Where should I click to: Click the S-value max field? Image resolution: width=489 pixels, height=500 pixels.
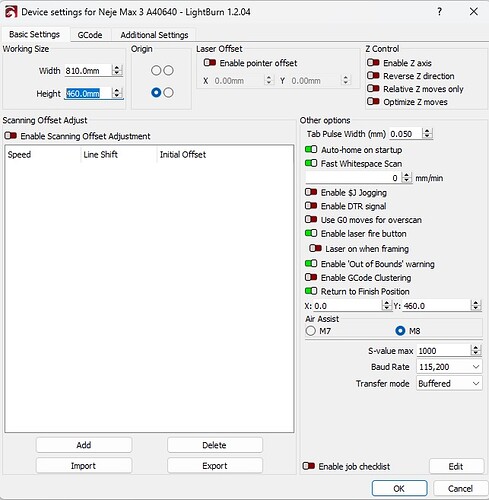click(444, 350)
